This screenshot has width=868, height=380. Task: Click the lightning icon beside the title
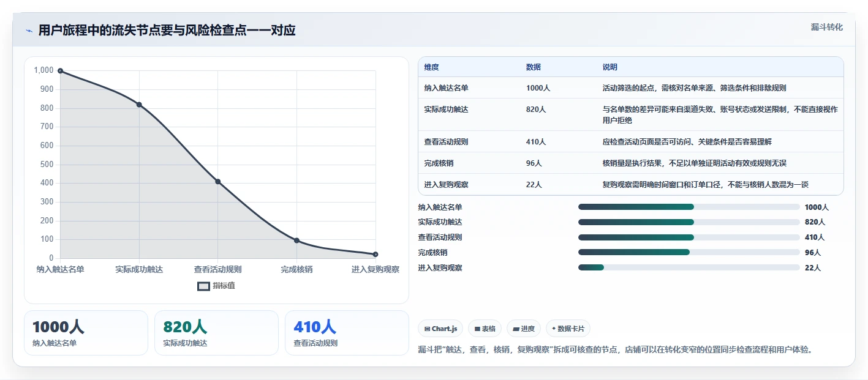coord(29,31)
